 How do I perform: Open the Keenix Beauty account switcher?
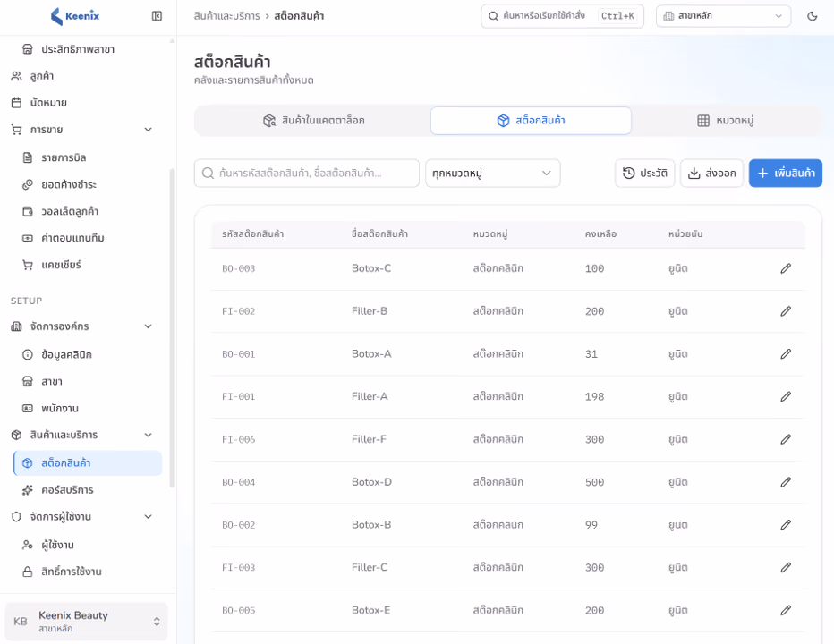click(86, 621)
